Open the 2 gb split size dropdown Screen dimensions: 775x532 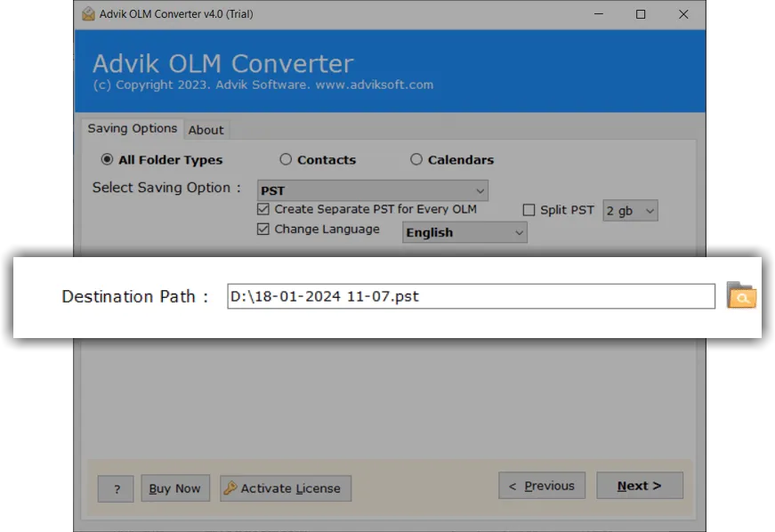point(630,211)
